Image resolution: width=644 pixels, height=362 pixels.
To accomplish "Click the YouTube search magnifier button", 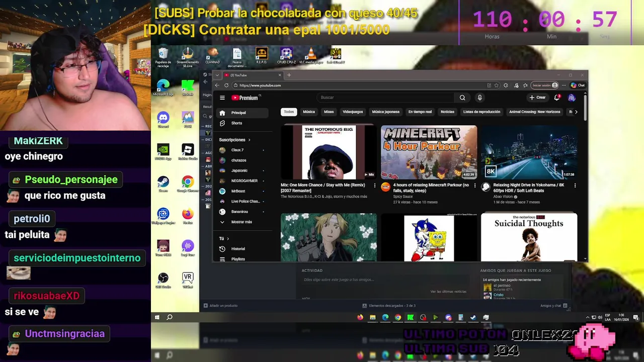I will [462, 98].
